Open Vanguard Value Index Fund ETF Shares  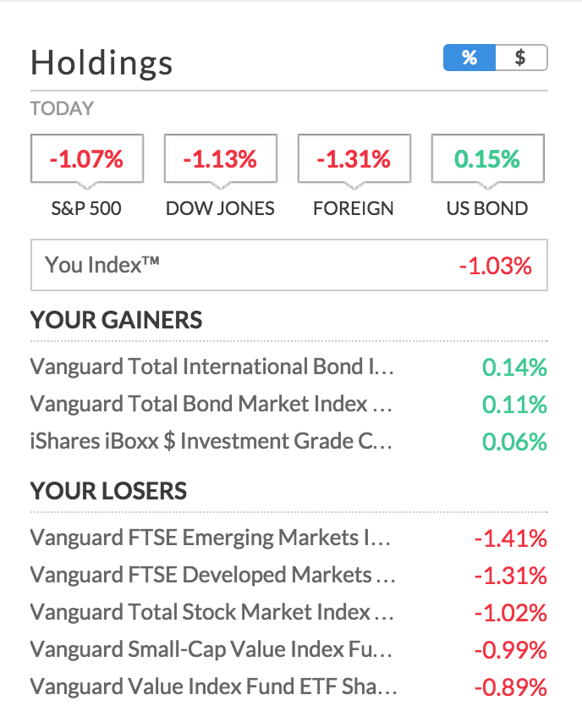(x=211, y=687)
